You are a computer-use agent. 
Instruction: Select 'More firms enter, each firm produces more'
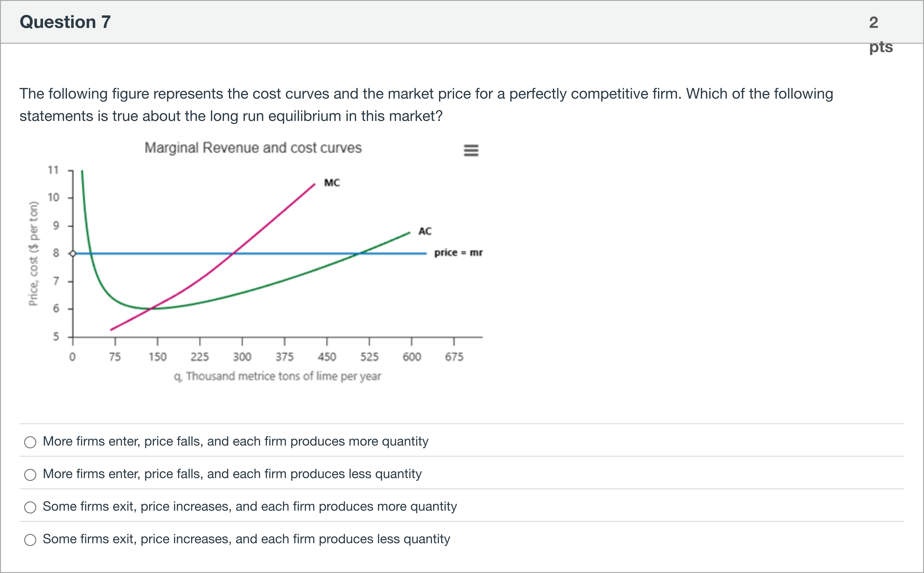pos(30,442)
